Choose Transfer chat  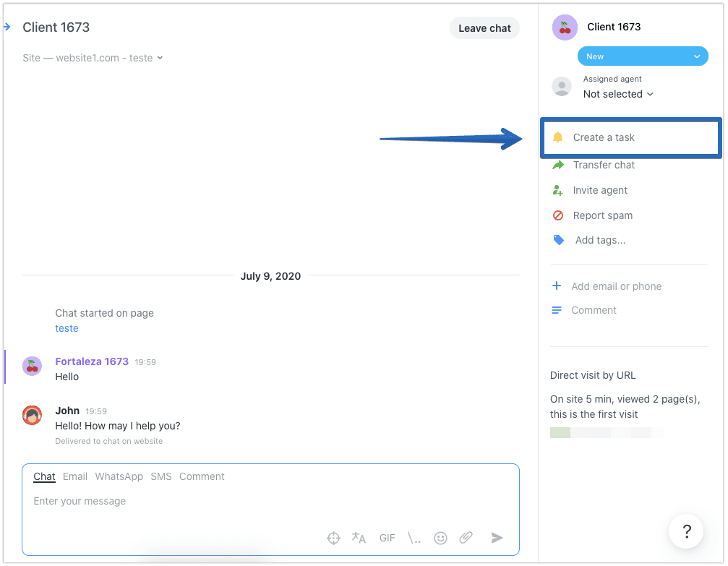pyautogui.click(x=604, y=165)
